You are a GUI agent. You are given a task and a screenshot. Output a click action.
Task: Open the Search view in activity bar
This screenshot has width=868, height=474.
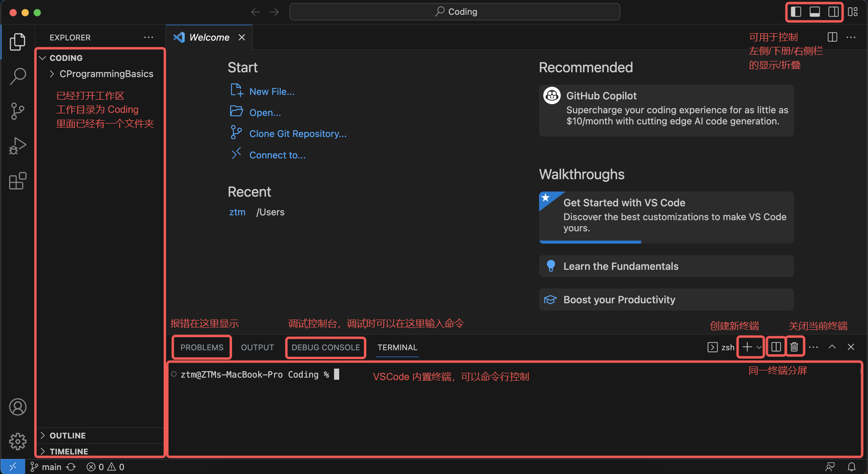18,76
